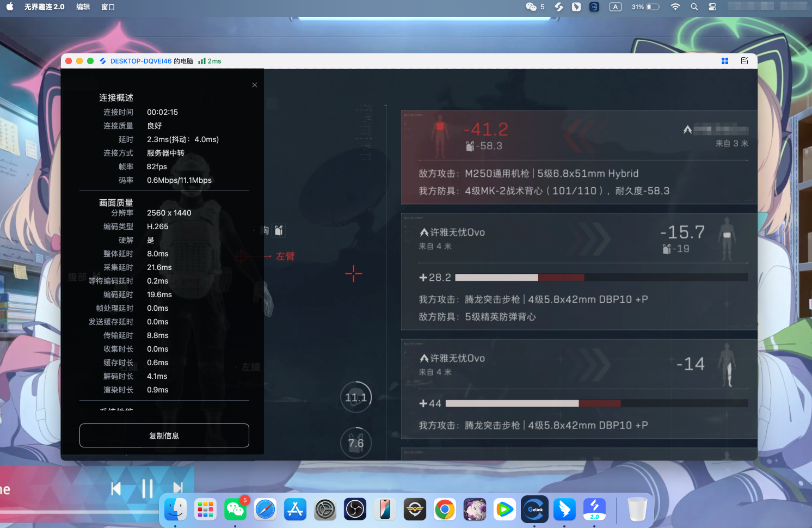Pause the music widget playback
This screenshot has width=812, height=528.
pyautogui.click(x=147, y=489)
